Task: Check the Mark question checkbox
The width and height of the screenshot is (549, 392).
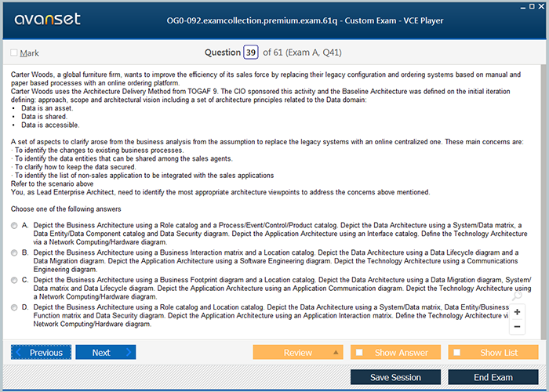Action: coord(14,53)
